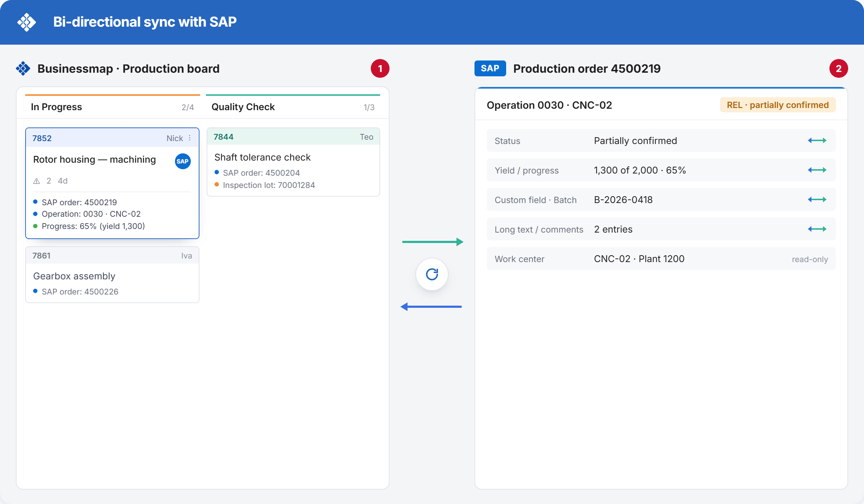Click the "Custom field · Batch" field label
The height and width of the screenshot is (504, 864).
click(x=536, y=200)
